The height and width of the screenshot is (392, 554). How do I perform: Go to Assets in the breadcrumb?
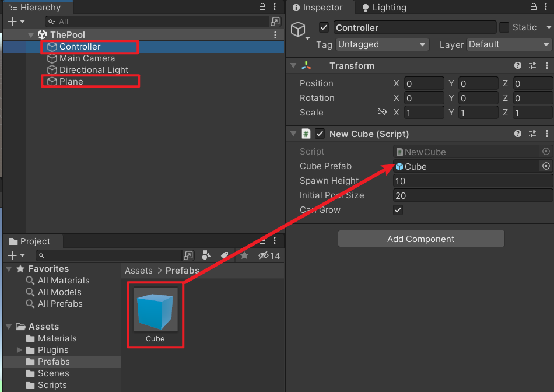139,271
